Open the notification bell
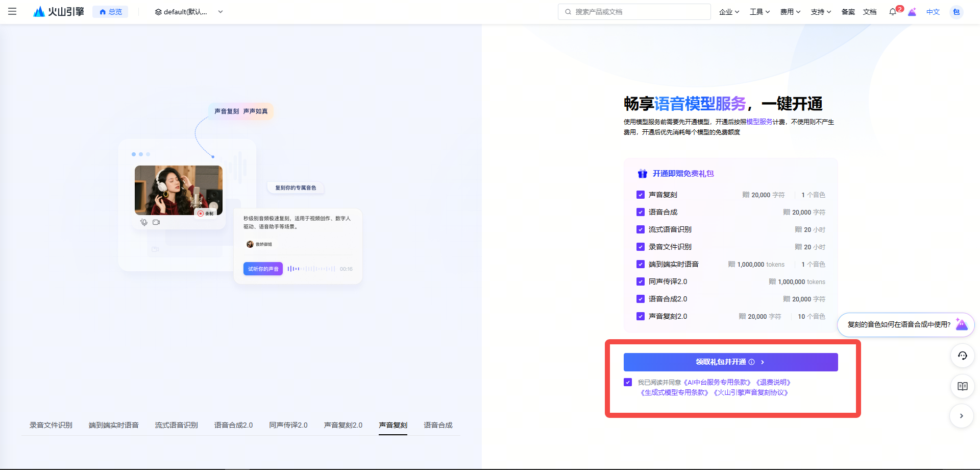Viewport: 980px width, 470px height. (893, 12)
